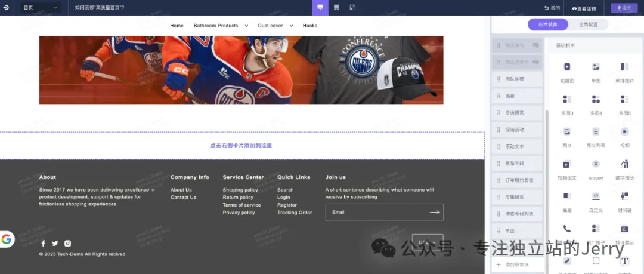Click Home in the store navigation
Screen dimensions: 644x274
pos(177,26)
